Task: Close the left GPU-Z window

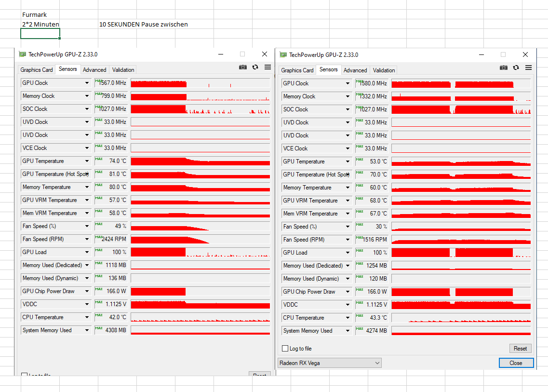Action: click(x=265, y=54)
